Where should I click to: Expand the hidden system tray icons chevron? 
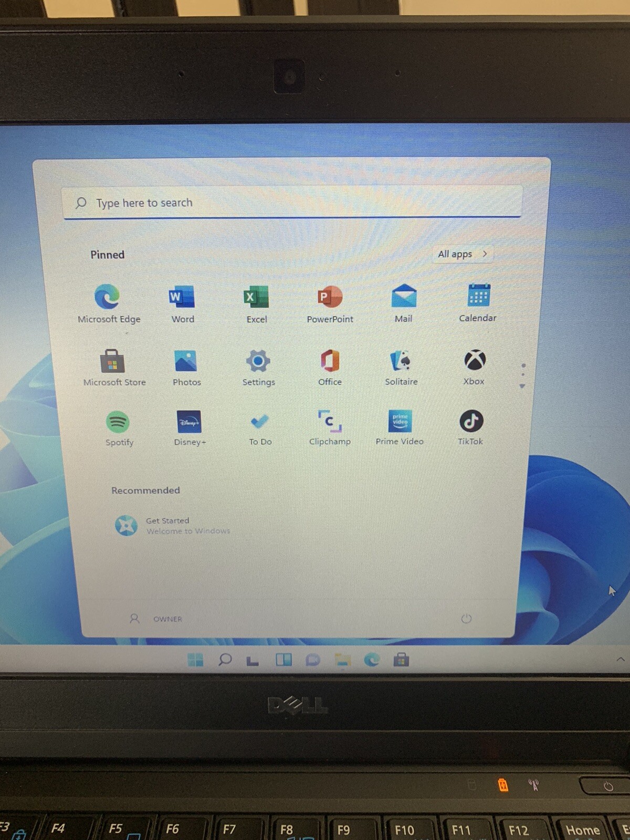[x=621, y=659]
